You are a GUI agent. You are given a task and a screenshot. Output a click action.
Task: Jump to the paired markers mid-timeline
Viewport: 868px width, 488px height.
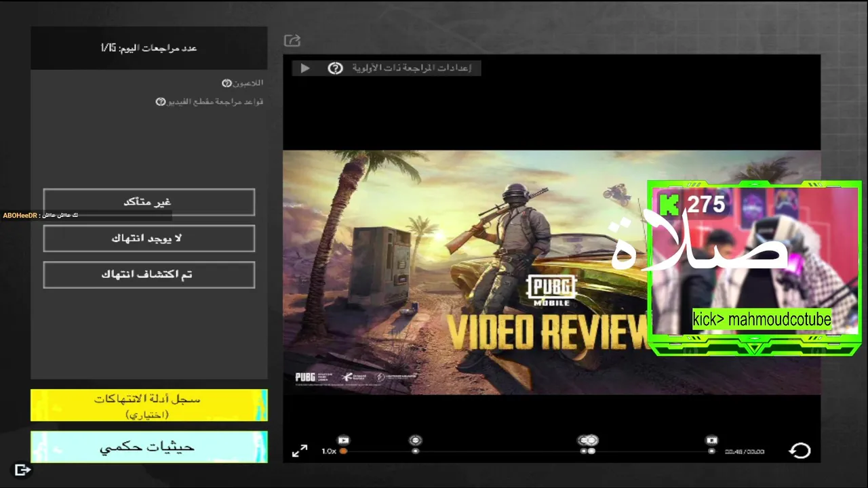587,441
